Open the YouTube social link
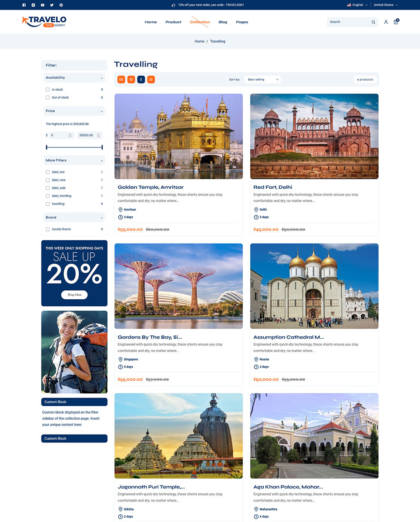Image resolution: width=420 pixels, height=522 pixels. tap(43, 5)
